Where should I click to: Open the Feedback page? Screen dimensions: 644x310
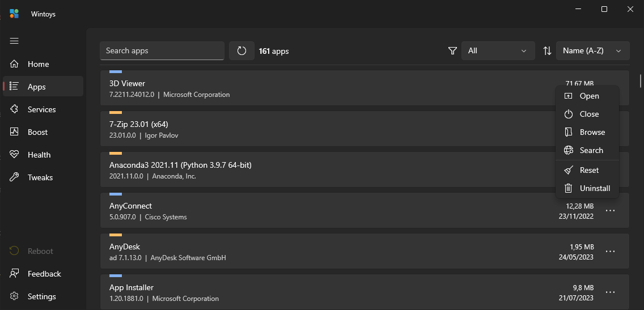click(43, 274)
